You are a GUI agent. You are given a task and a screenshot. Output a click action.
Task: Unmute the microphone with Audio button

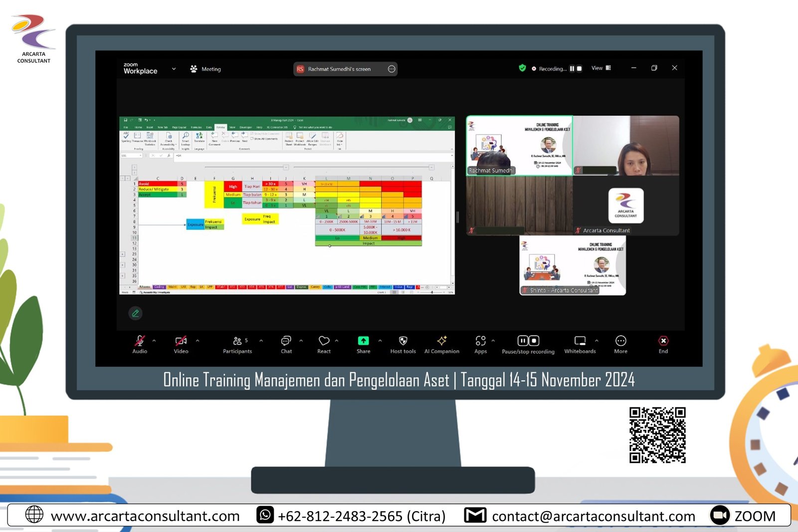140,342
